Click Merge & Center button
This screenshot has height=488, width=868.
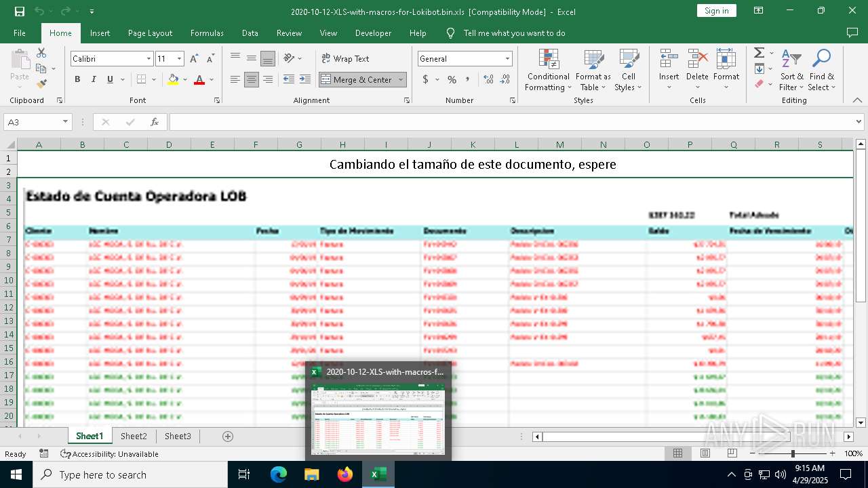357,79
